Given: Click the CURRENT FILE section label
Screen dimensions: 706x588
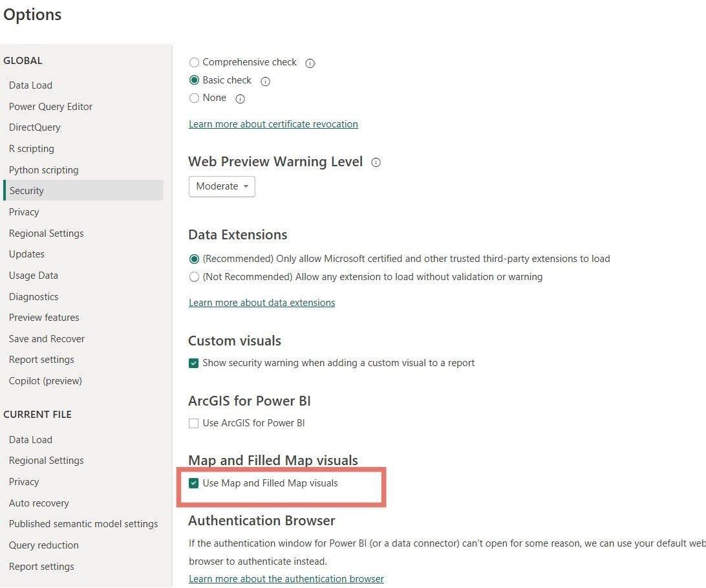Looking at the screenshot, I should (37, 415).
